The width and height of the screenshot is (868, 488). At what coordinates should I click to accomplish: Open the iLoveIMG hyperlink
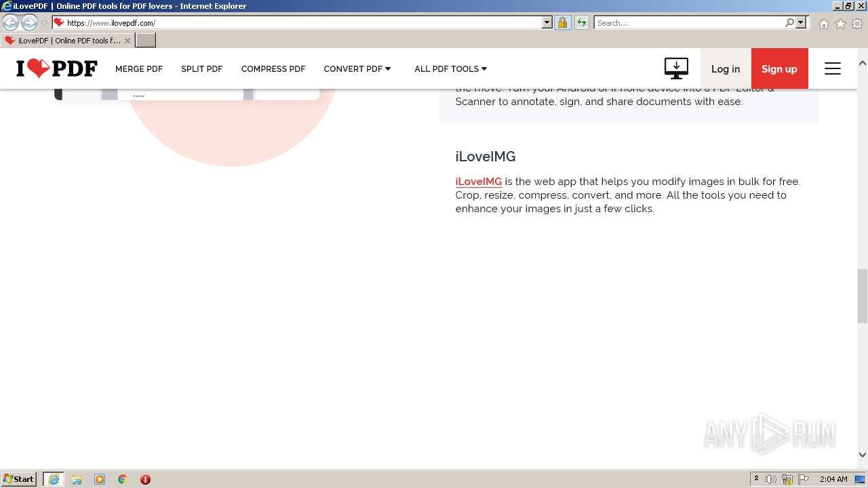(x=479, y=182)
